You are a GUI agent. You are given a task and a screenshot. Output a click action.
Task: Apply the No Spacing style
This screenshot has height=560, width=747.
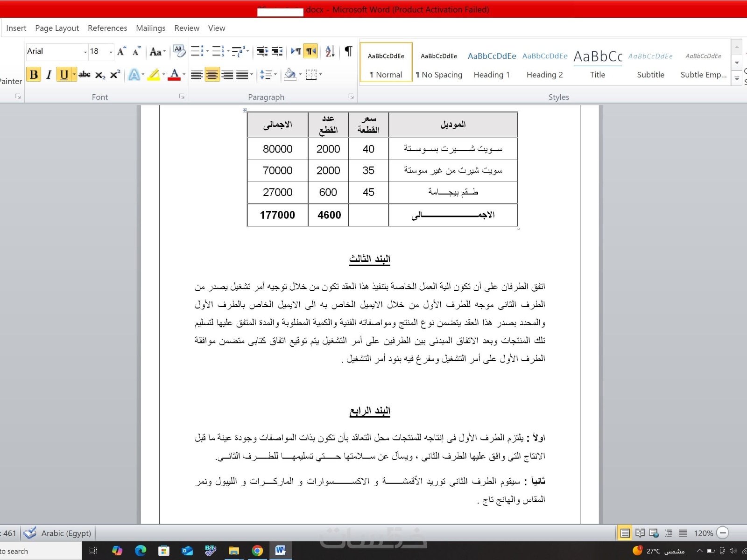439,63
